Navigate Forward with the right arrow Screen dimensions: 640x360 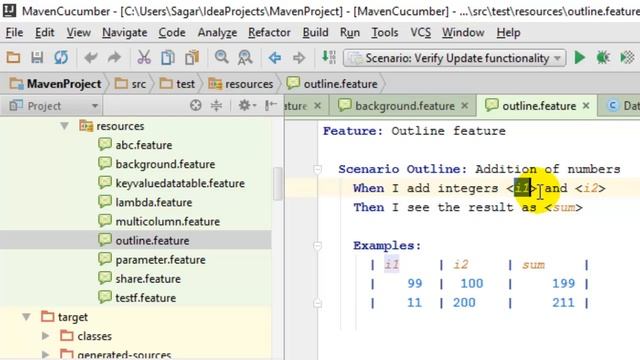coord(299,58)
